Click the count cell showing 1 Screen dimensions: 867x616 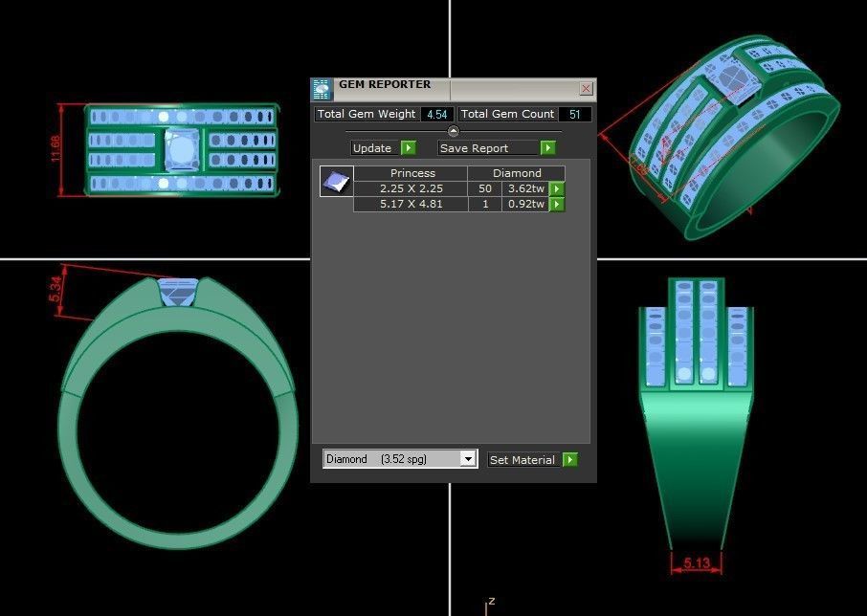tap(485, 204)
